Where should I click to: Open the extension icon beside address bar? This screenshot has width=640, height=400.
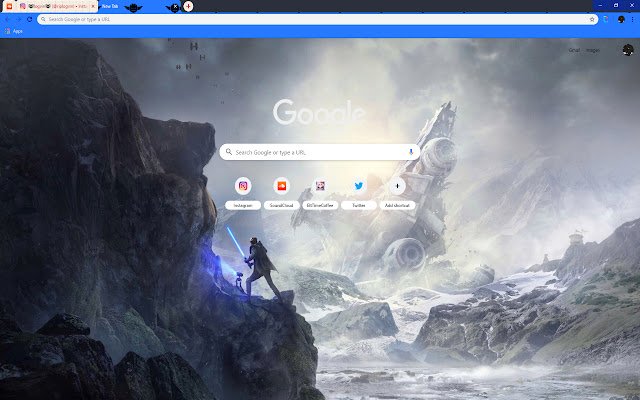click(x=606, y=19)
